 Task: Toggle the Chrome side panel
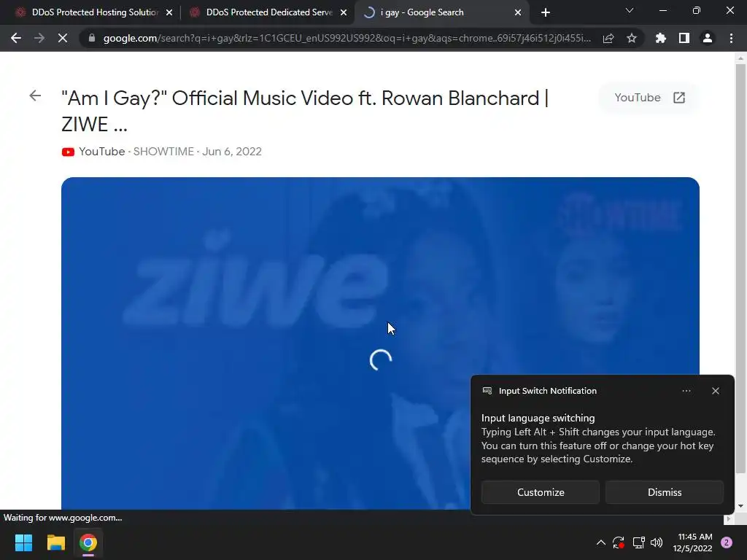coord(684,38)
